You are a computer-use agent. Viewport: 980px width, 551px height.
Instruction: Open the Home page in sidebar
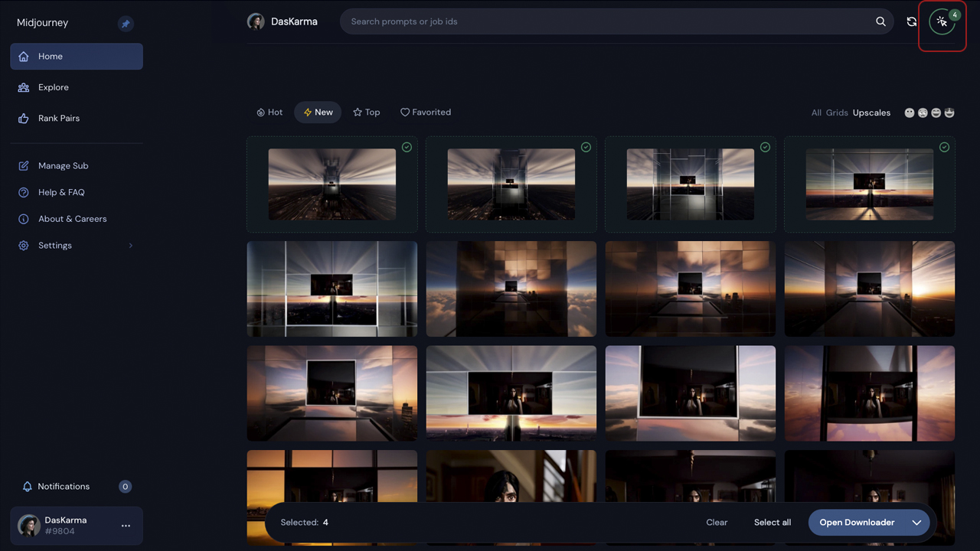click(77, 57)
